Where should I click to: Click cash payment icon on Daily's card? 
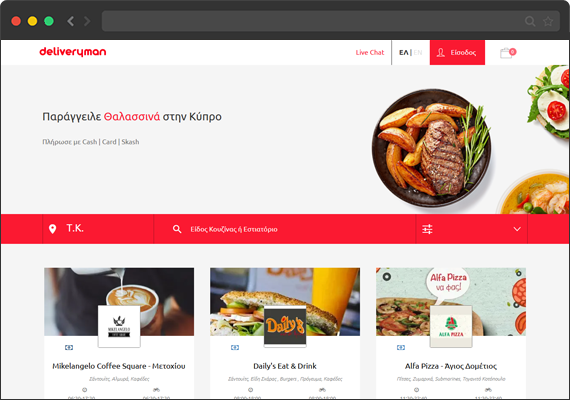pos(235,348)
